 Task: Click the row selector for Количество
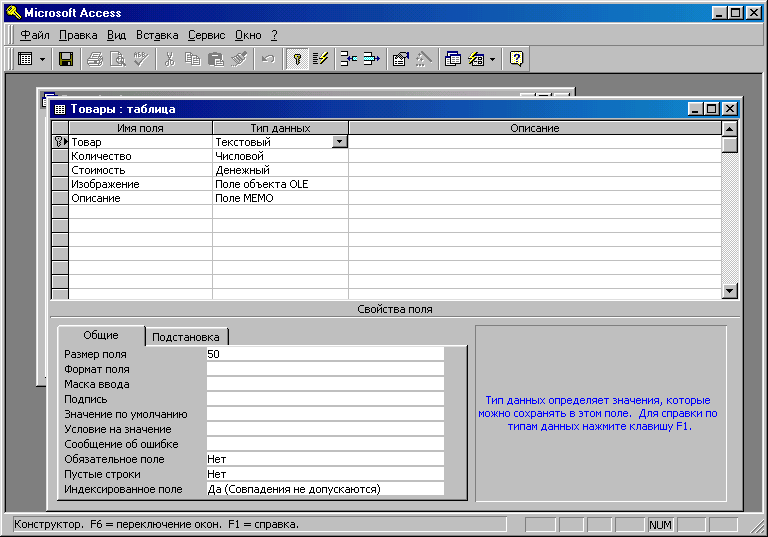tap(60, 156)
